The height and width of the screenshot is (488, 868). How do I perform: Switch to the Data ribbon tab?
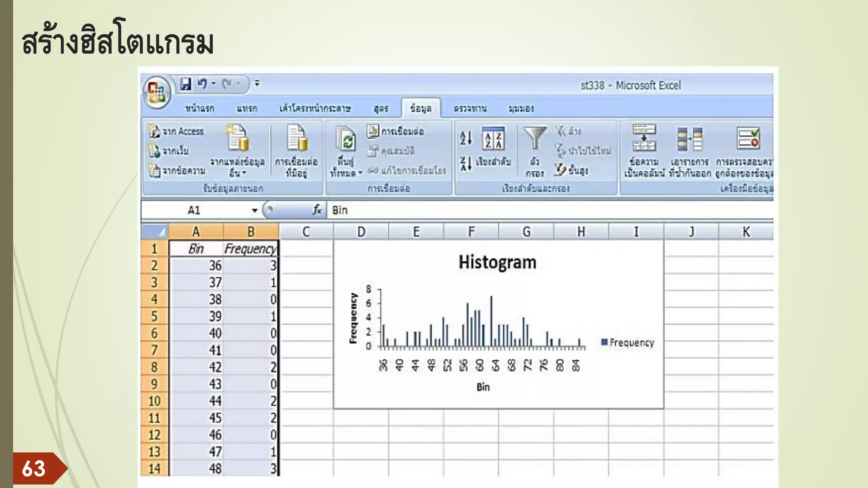tap(420, 108)
